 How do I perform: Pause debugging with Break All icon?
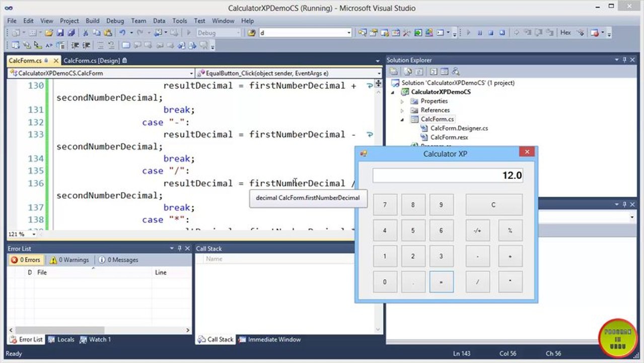click(480, 33)
